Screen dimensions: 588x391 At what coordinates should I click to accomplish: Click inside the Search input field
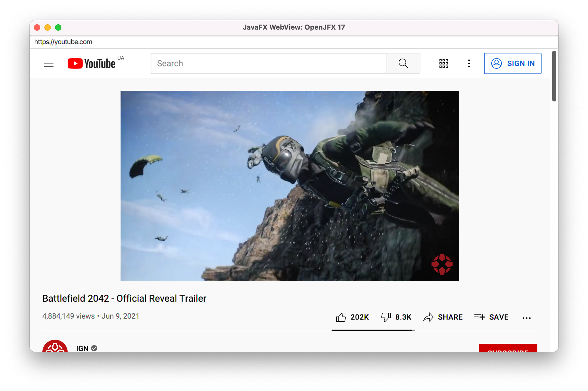269,63
